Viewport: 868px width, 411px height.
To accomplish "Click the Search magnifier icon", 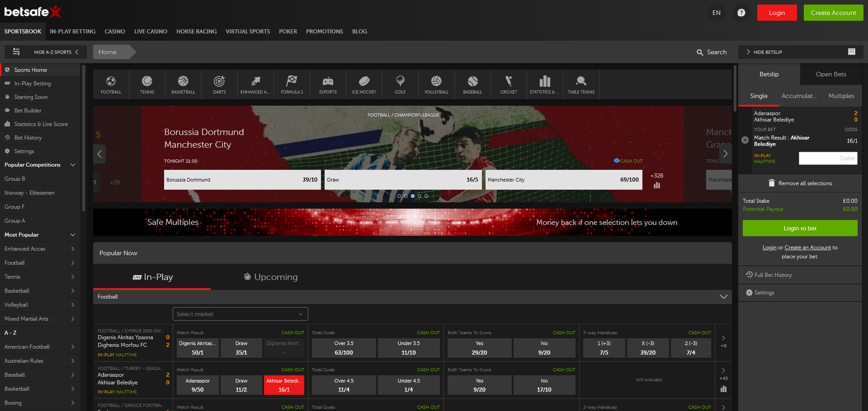I will coord(700,52).
